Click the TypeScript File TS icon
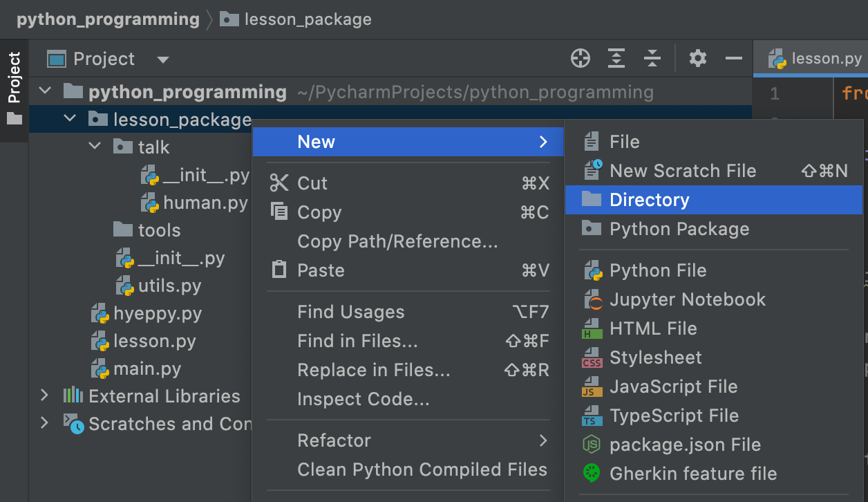 pos(592,416)
